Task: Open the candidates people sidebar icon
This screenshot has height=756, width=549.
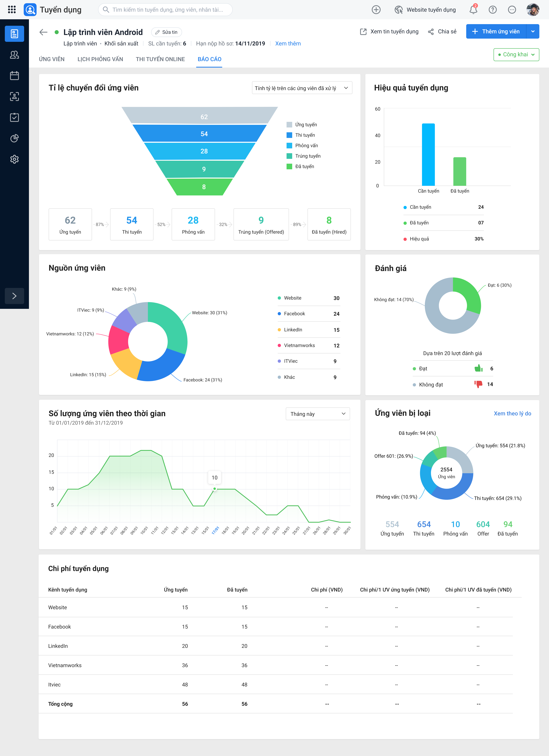Action: tap(14, 55)
